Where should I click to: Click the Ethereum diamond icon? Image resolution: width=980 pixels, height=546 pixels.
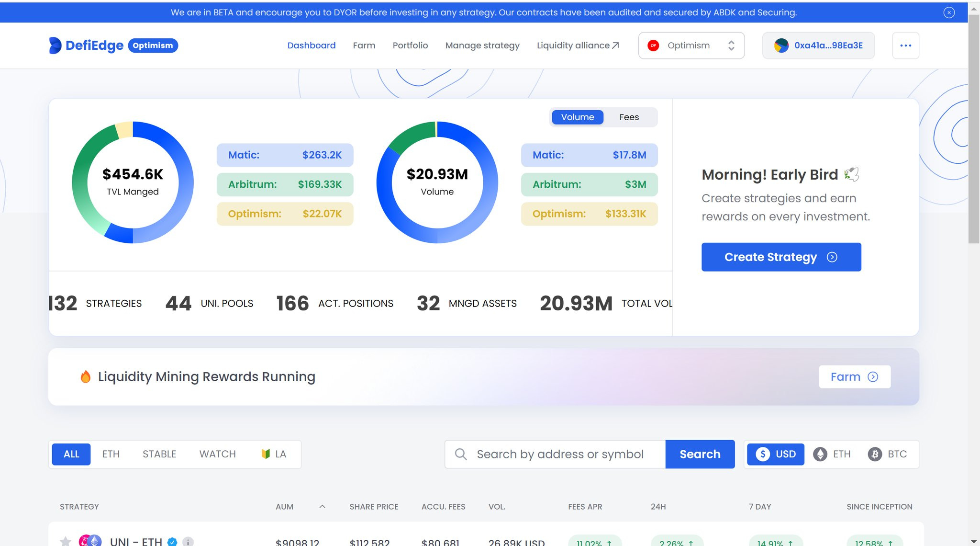pos(820,454)
